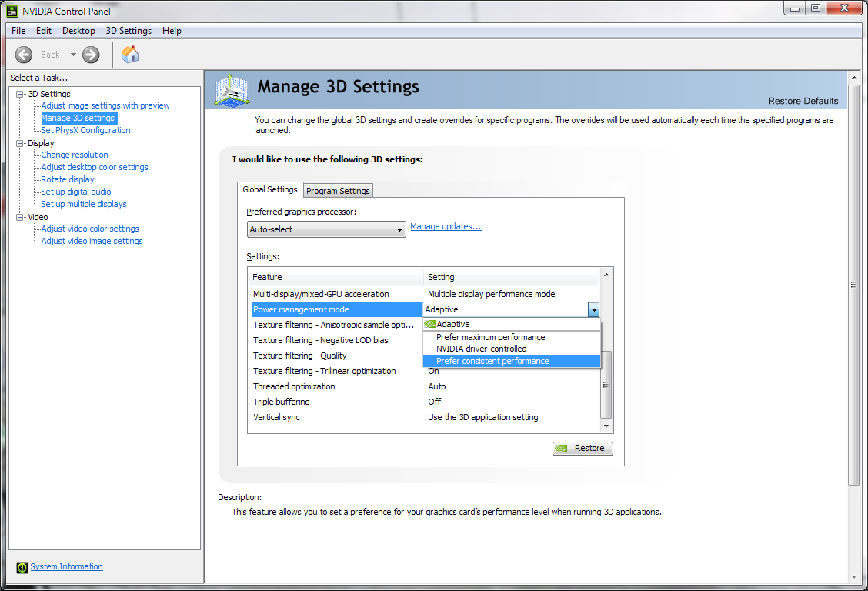Screen dimensions: 868x591
Task: Click the main panel scrollbar thumb
Action: point(853,285)
